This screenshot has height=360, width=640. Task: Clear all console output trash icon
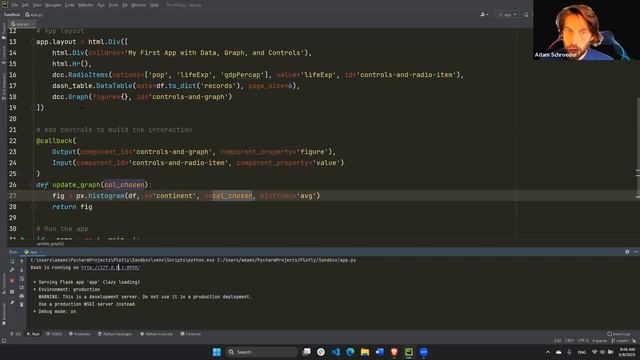(22, 305)
